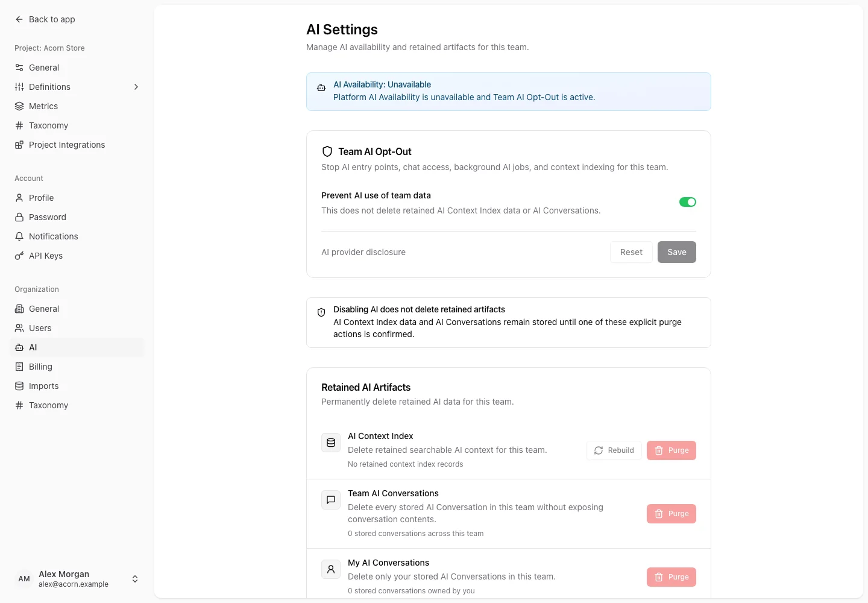This screenshot has width=868, height=603.
Task: Click the Imports database icon
Action: (19, 386)
